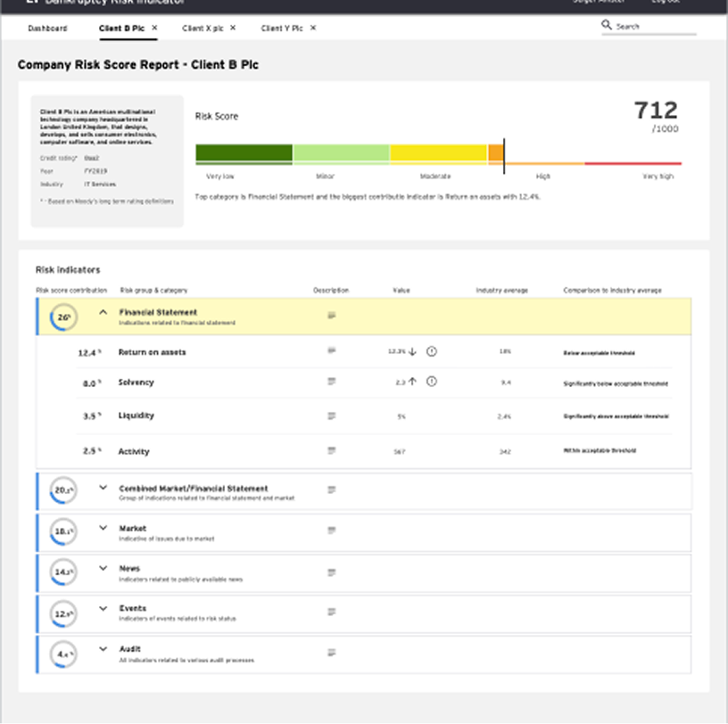The width and height of the screenshot is (728, 724).
Task: Click the Combined Market/Financial Statement title
Action: pyautogui.click(x=193, y=489)
